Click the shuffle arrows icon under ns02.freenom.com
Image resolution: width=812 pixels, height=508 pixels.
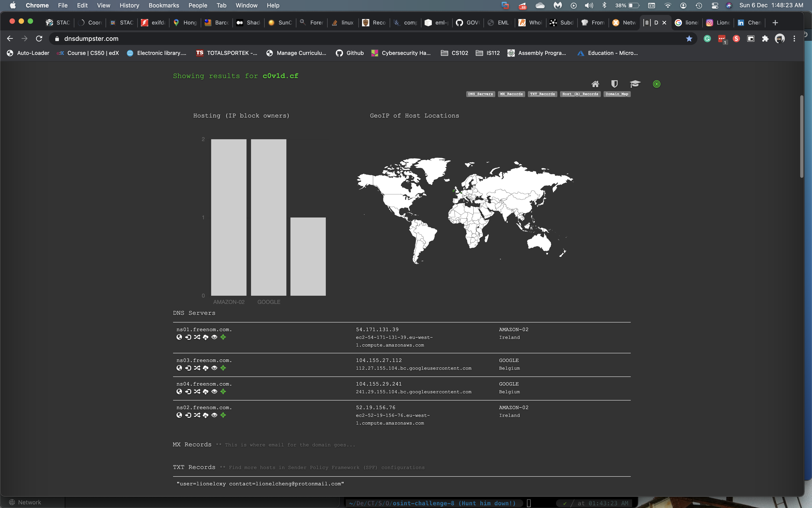pyautogui.click(x=197, y=415)
